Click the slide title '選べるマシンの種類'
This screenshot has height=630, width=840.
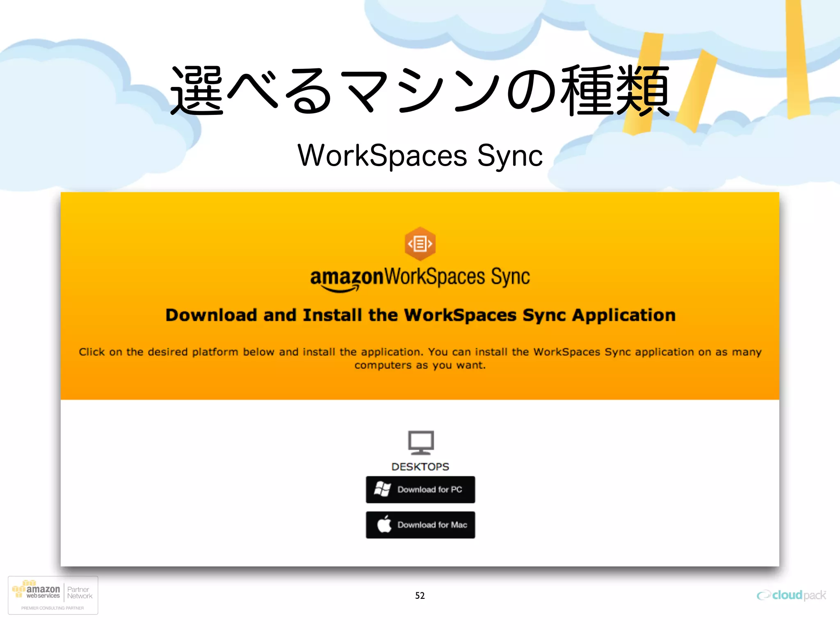[420, 90]
